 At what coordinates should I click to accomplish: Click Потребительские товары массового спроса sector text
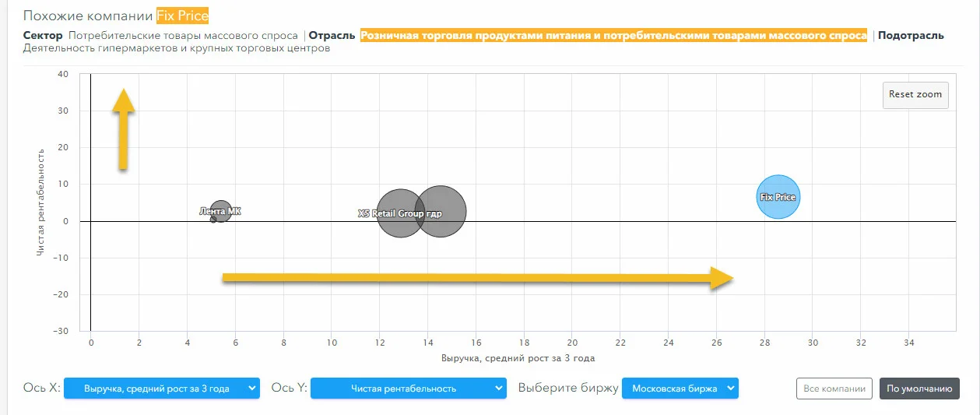click(x=183, y=35)
